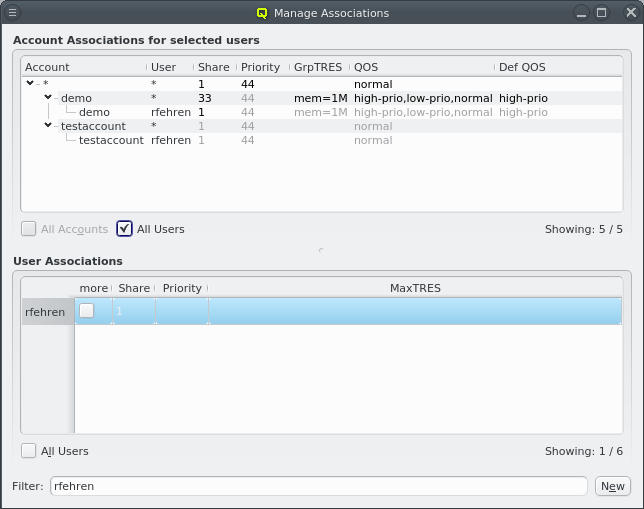Click Priority 44 in root * row
The height and width of the screenshot is (509, 644).
tap(247, 84)
